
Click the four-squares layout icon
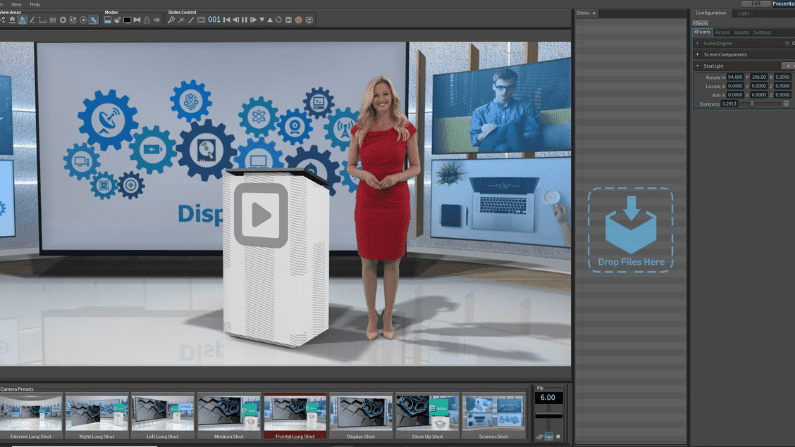pos(73,20)
